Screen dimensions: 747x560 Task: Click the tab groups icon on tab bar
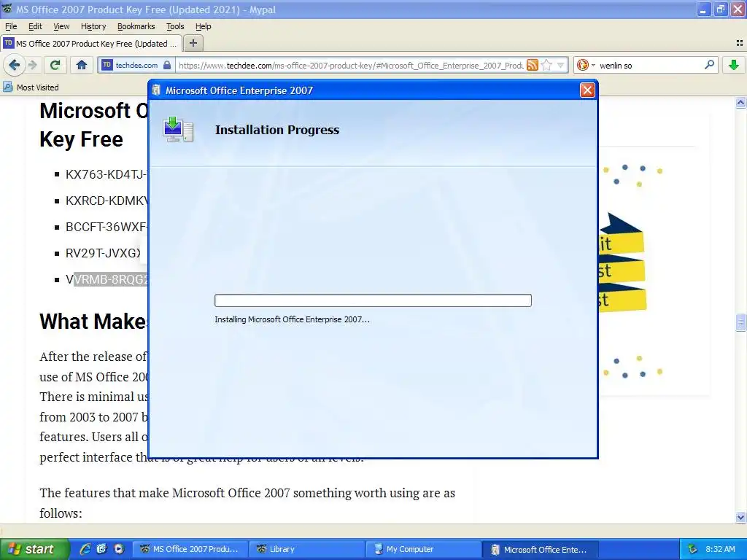(739, 43)
